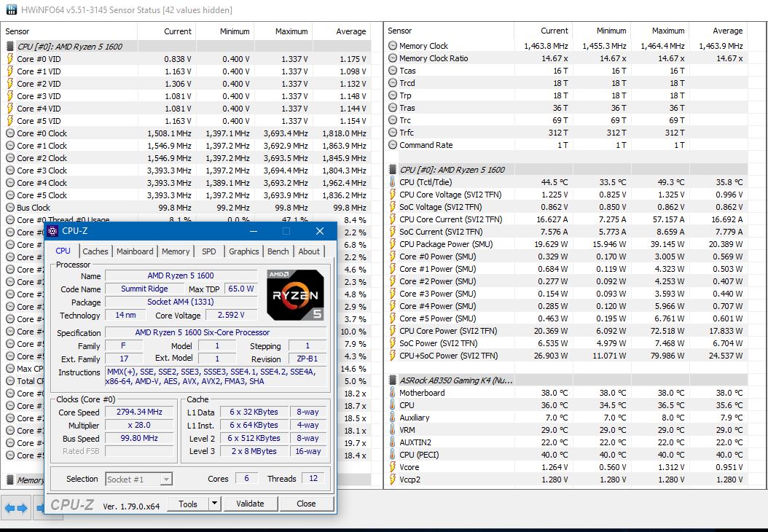Click the lightning icon beside Core #5 VID
Image resolution: width=768 pixels, height=532 pixels.
point(9,120)
